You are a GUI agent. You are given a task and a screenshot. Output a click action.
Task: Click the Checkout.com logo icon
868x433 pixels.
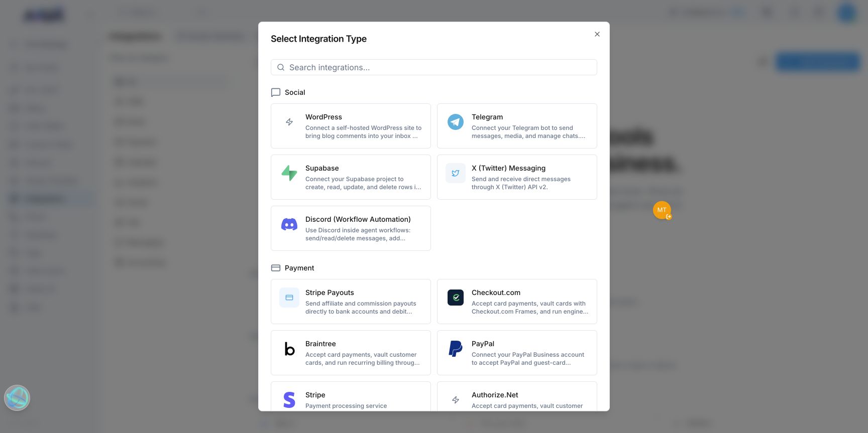pyautogui.click(x=456, y=298)
